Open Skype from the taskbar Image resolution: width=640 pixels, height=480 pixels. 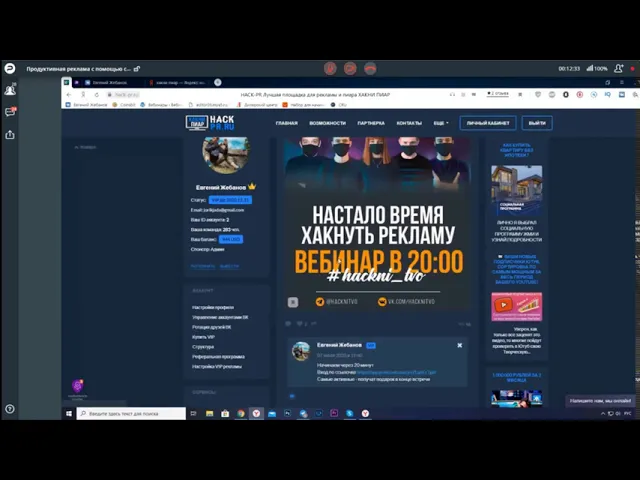(x=350, y=413)
